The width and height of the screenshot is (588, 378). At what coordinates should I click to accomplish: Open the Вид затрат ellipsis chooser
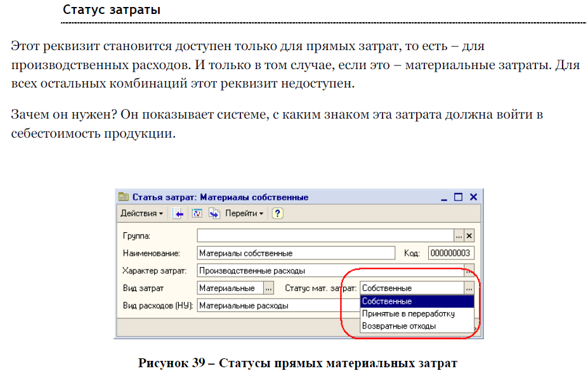point(268,288)
